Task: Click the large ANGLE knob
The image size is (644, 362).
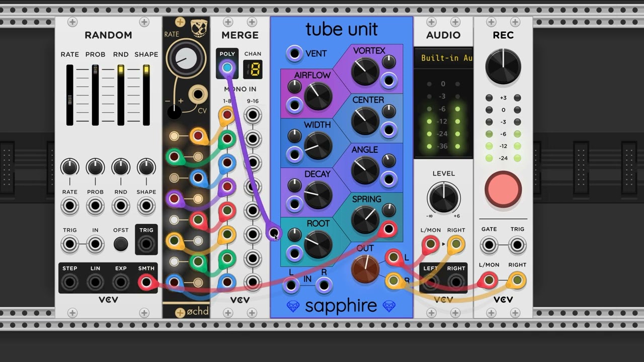Action: 365,170
